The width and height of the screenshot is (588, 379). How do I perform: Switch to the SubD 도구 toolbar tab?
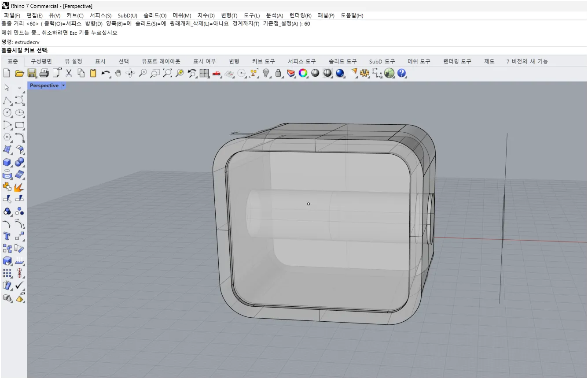[382, 61]
